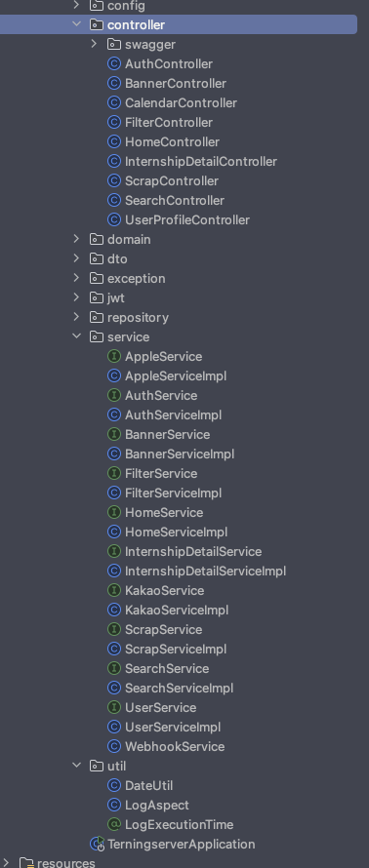Collapse the util package
Viewport: 369px width, 868px height.
coord(76,766)
